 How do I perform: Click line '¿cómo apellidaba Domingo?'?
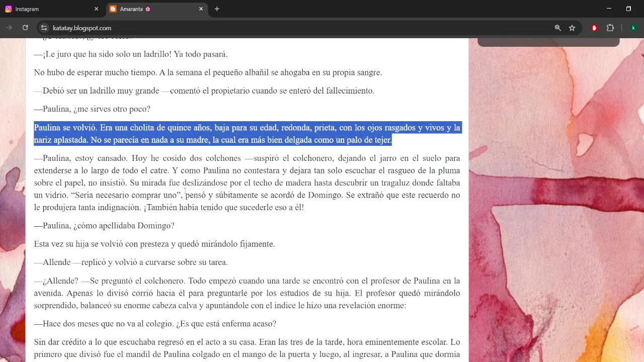104,226
